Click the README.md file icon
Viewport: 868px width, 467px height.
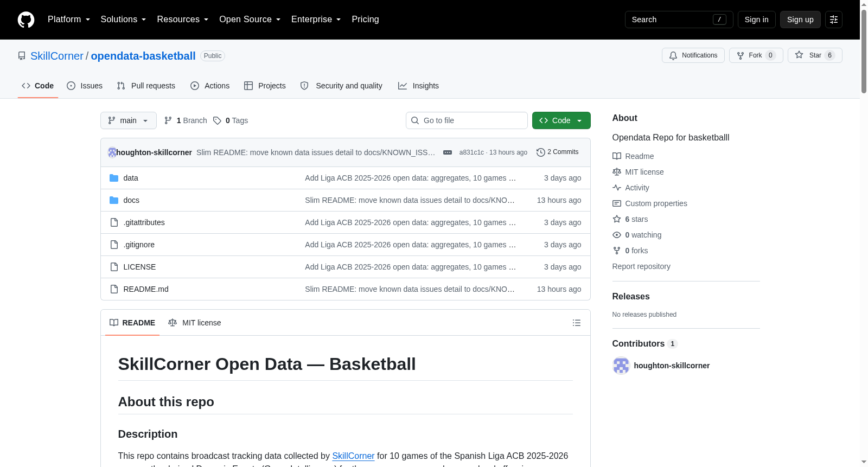pos(114,289)
